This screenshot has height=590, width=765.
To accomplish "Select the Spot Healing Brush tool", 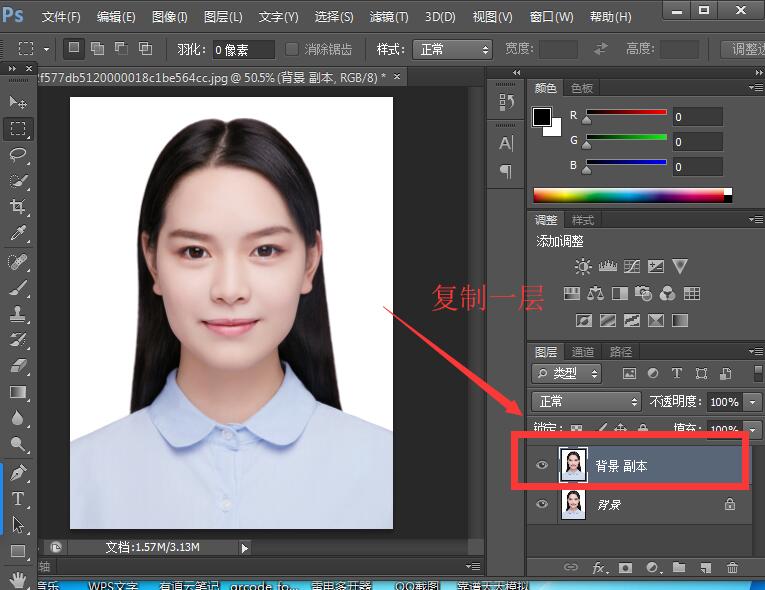I will point(18,262).
